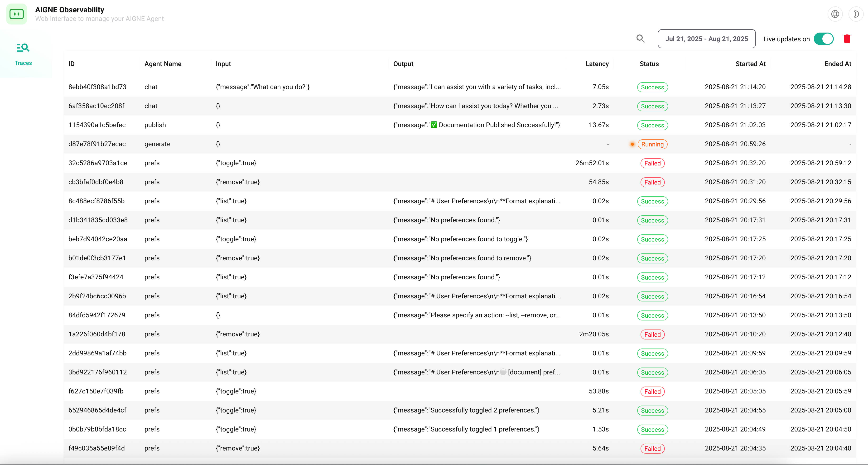868x465 pixels.
Task: Open the Traces search icon in sidebar
Action: click(x=23, y=48)
